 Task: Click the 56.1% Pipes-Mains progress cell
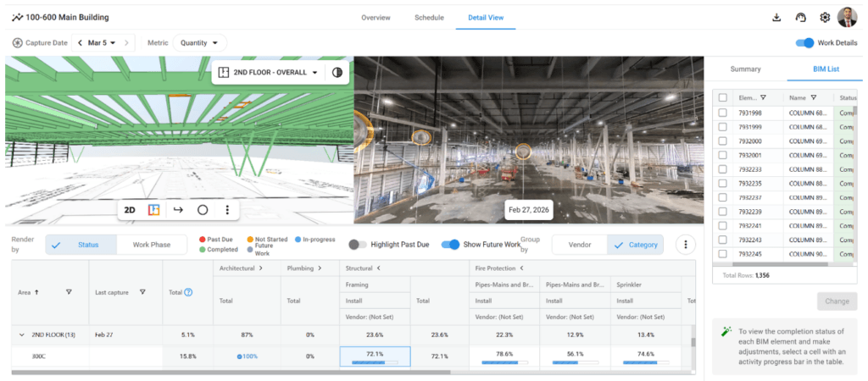[576, 356]
